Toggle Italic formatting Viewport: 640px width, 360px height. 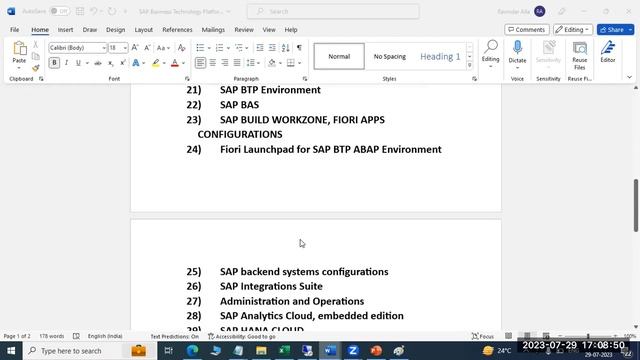coord(66,63)
